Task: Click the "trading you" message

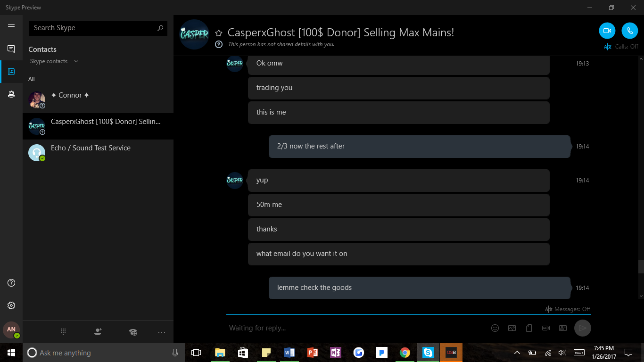Action: [x=399, y=88]
